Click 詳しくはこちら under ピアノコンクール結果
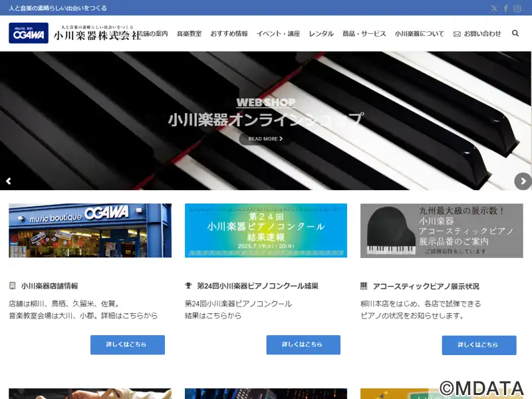This screenshot has height=399, width=532. [x=303, y=344]
